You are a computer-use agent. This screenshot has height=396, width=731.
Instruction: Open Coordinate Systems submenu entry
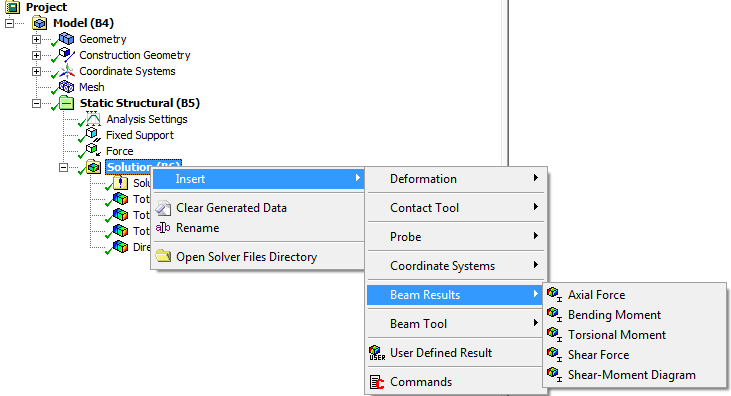point(455,265)
